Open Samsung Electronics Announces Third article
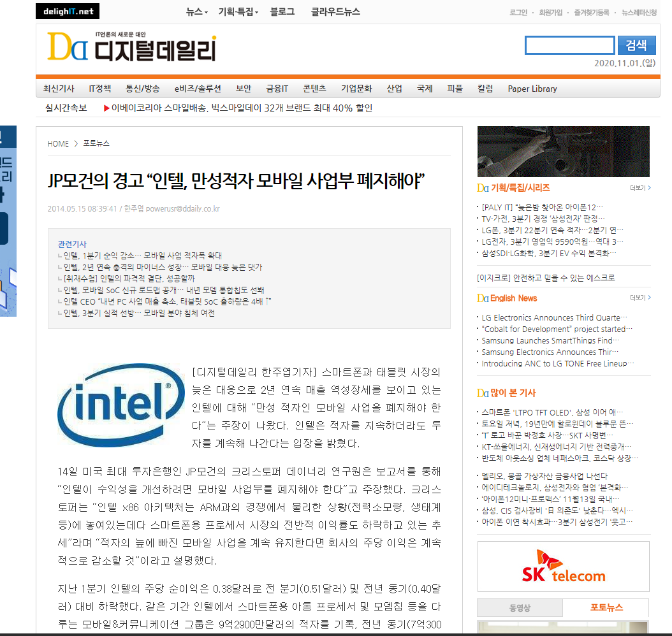 (x=550, y=352)
